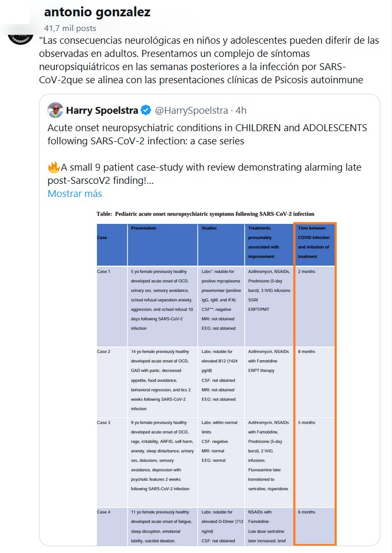Click the 8 months cell for Case 2

(x=307, y=351)
